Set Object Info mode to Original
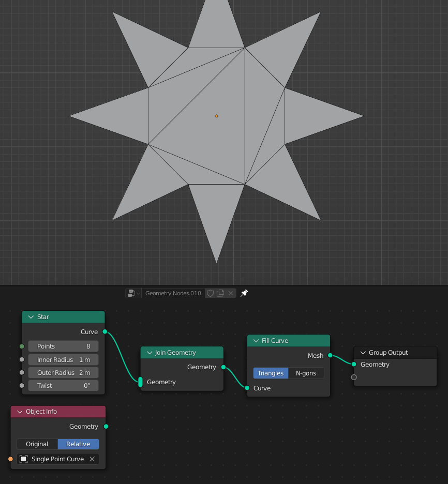Viewport: 448px width, 484px height. pyautogui.click(x=37, y=444)
